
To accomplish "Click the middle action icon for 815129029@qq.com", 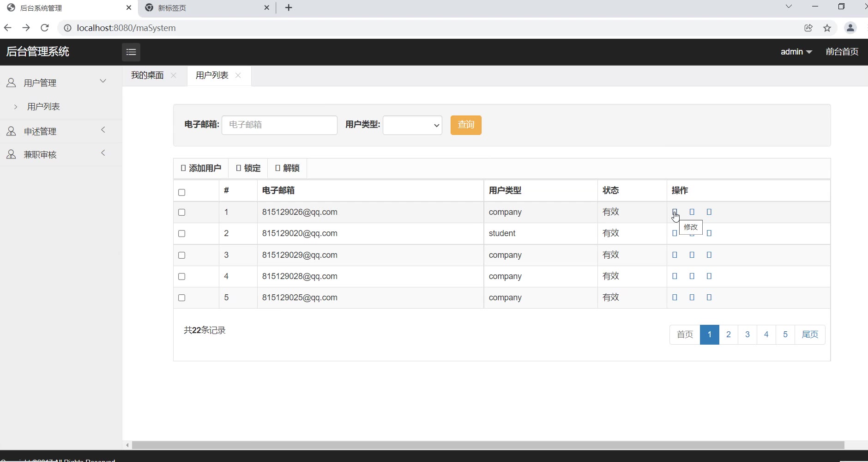I will [692, 255].
